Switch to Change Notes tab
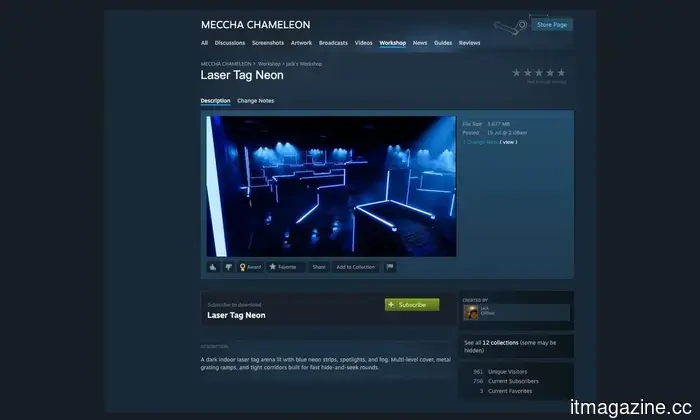 (255, 101)
